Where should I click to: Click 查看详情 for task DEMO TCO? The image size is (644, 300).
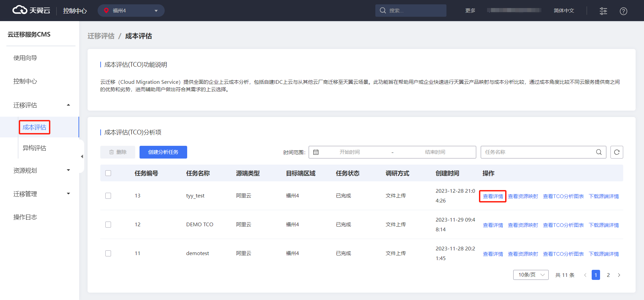(x=493, y=225)
